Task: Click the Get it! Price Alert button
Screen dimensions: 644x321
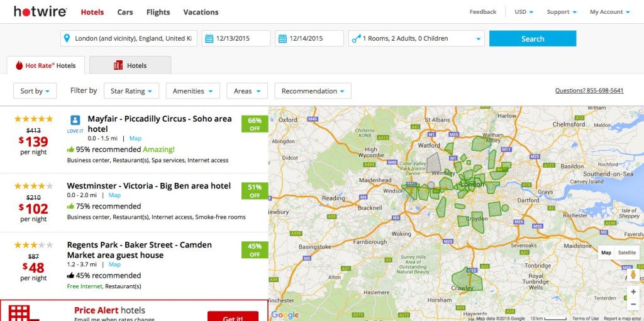Action: coord(233,317)
